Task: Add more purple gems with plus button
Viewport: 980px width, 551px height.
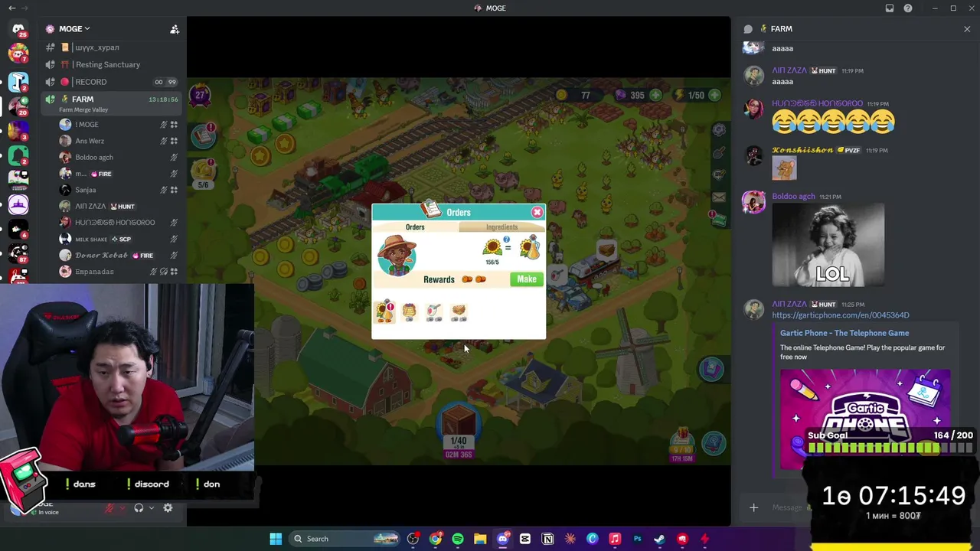Action: [x=655, y=95]
